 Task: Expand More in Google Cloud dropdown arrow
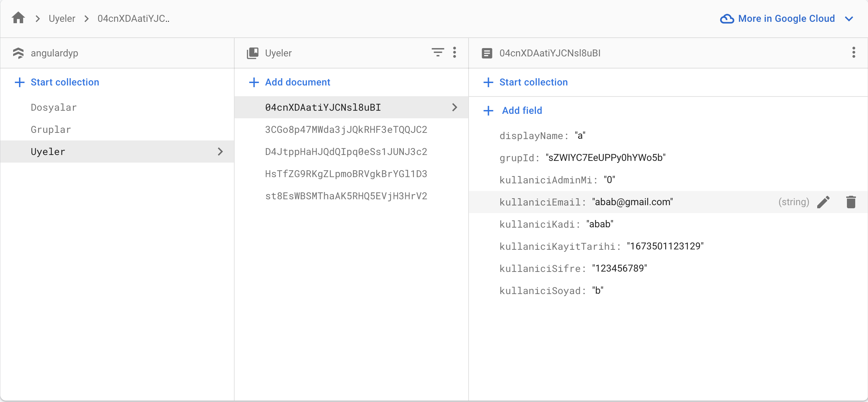tap(849, 19)
